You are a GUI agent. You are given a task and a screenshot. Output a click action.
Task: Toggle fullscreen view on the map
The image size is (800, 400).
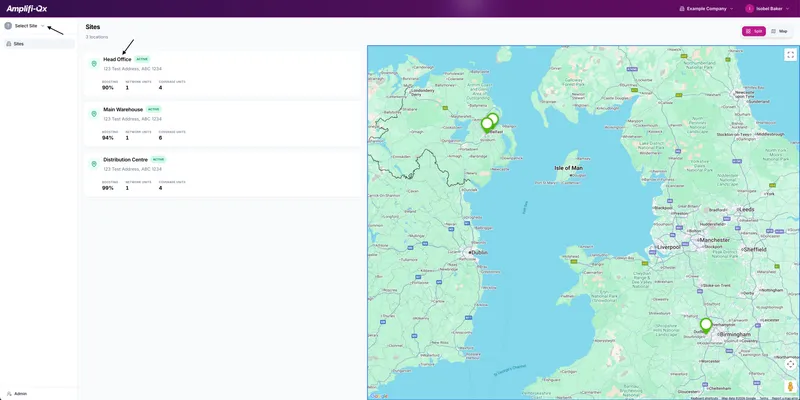tap(790, 55)
